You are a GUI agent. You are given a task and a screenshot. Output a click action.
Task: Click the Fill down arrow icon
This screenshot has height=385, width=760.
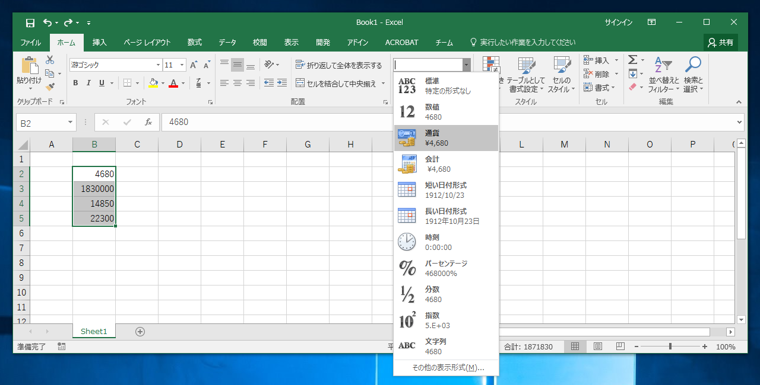tap(633, 74)
